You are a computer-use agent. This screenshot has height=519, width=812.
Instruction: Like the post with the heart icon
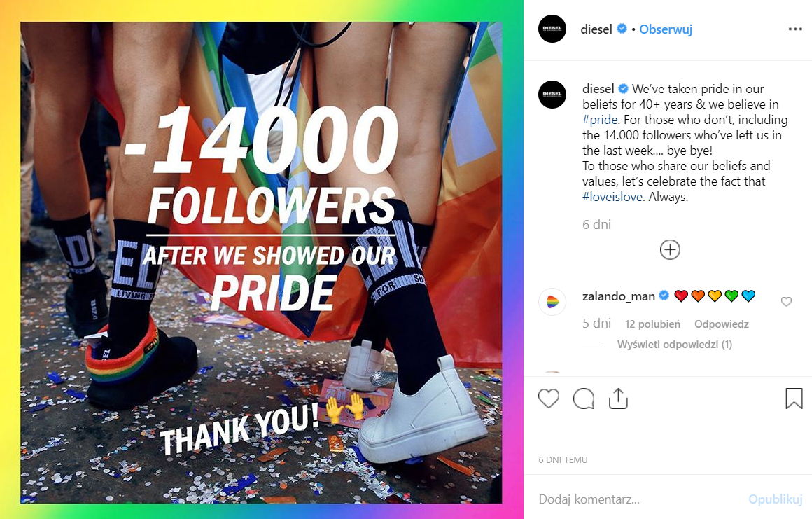[549, 399]
